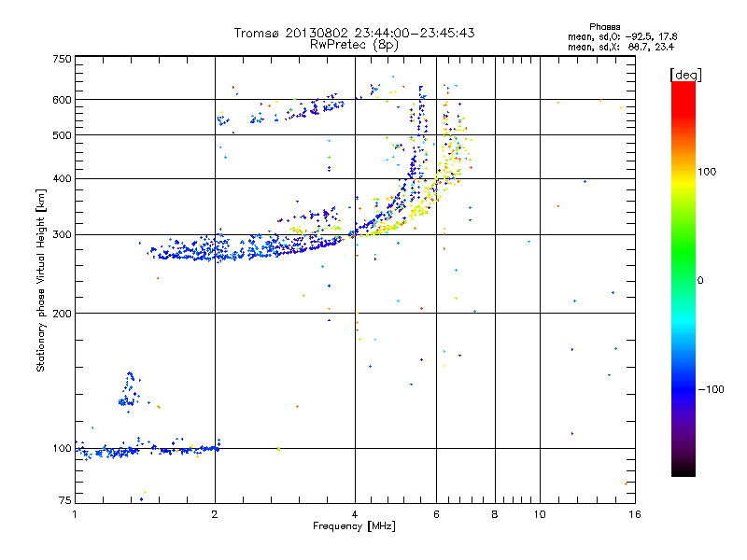This screenshot has width=747, height=560.
Task: Click the x-axis label '10'
Action: (x=540, y=514)
